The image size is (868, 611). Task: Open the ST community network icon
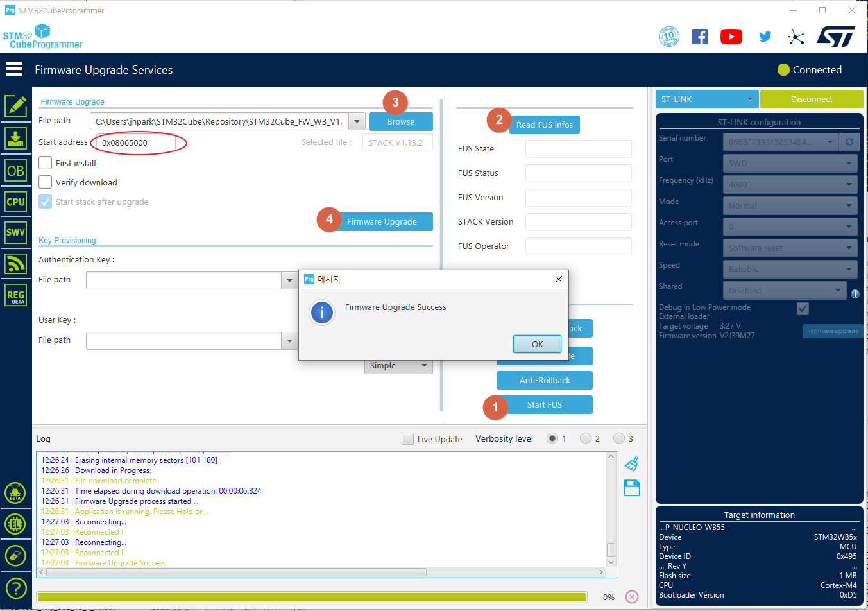pyautogui.click(x=796, y=37)
